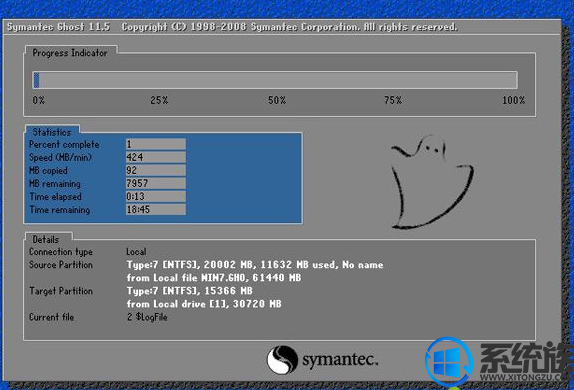Screen dimensions: 574x390
Task: Click the Current file label
Action: (x=52, y=317)
